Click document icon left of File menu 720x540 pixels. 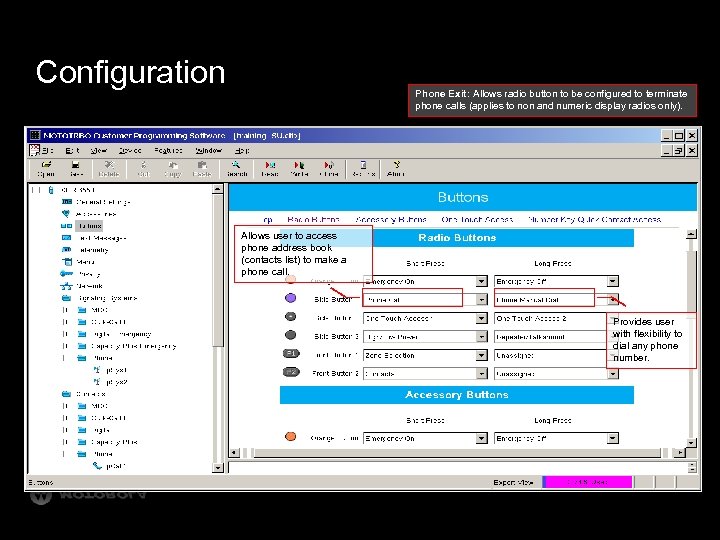coord(34,150)
